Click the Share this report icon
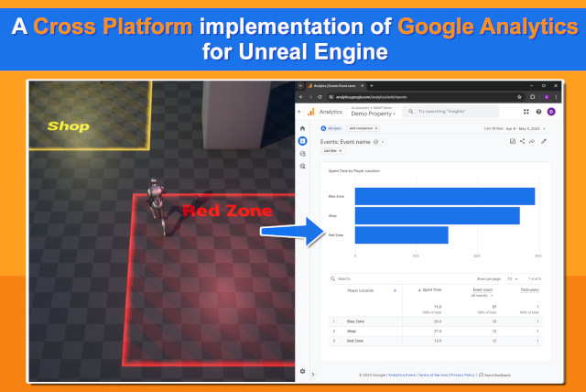 coord(522,141)
